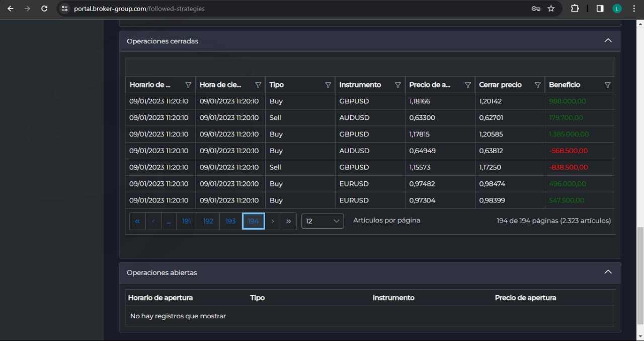
Task: Go to page 191
Action: 186,221
